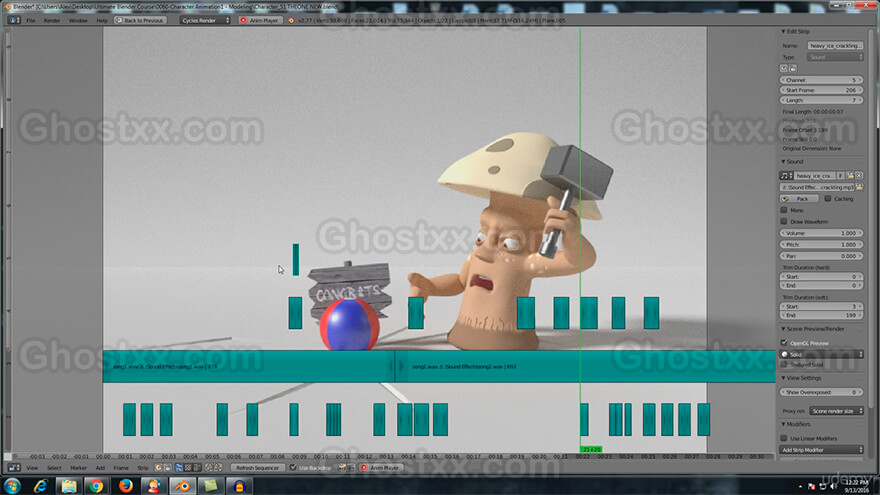880x495 pixels.
Task: Toggle the mute strip icon
Action: click(x=784, y=68)
